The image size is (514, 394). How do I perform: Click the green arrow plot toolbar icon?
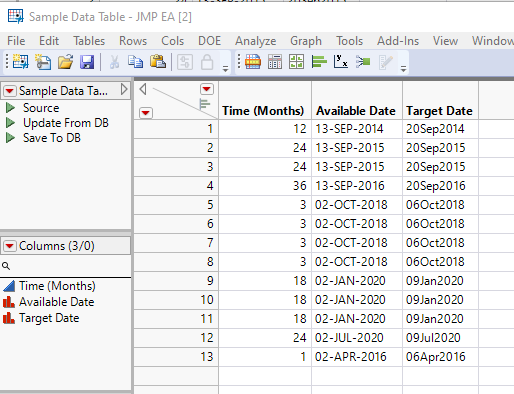click(x=363, y=62)
